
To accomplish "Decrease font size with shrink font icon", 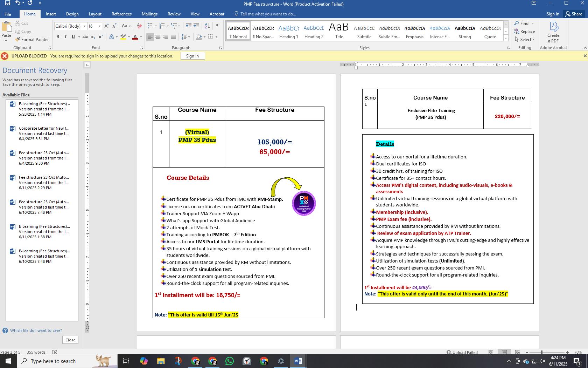I will click(114, 26).
